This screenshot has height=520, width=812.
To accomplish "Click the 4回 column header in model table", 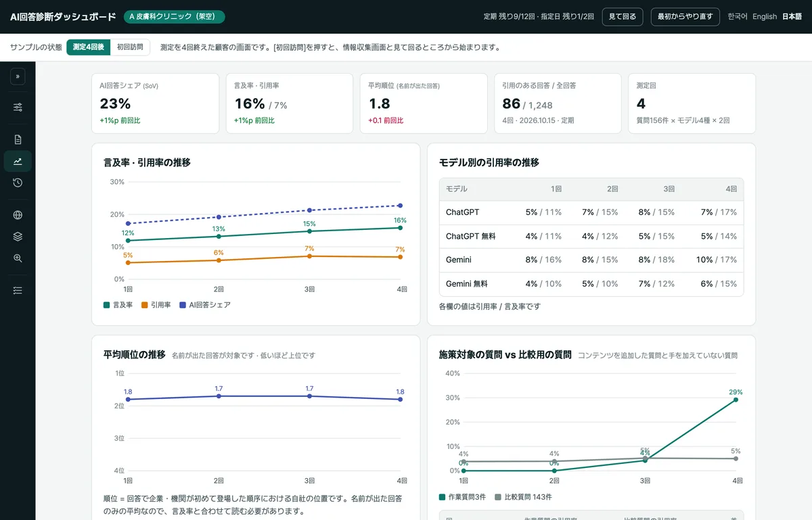I will (731, 189).
